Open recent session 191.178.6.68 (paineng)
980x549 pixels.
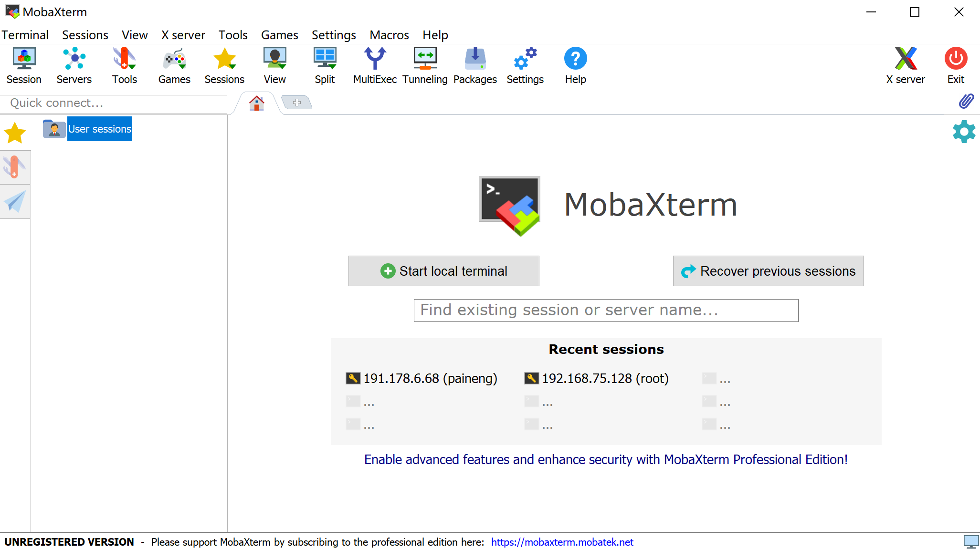(422, 378)
